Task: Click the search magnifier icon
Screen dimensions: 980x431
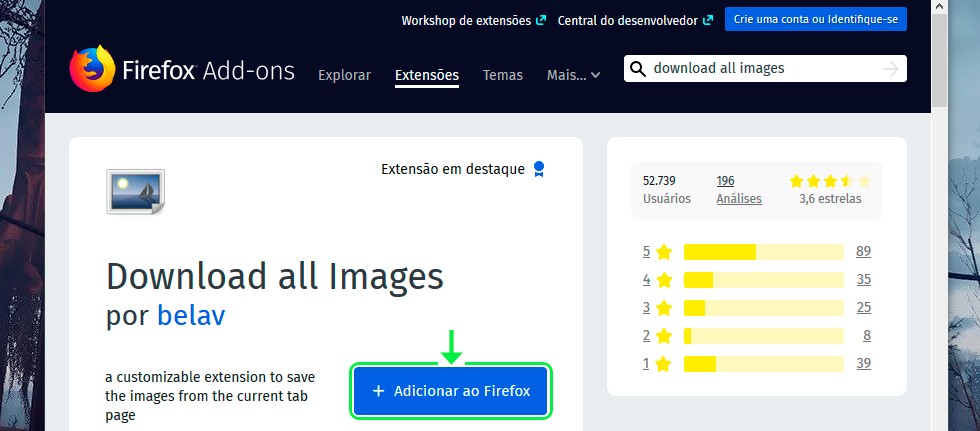Action: tap(638, 69)
